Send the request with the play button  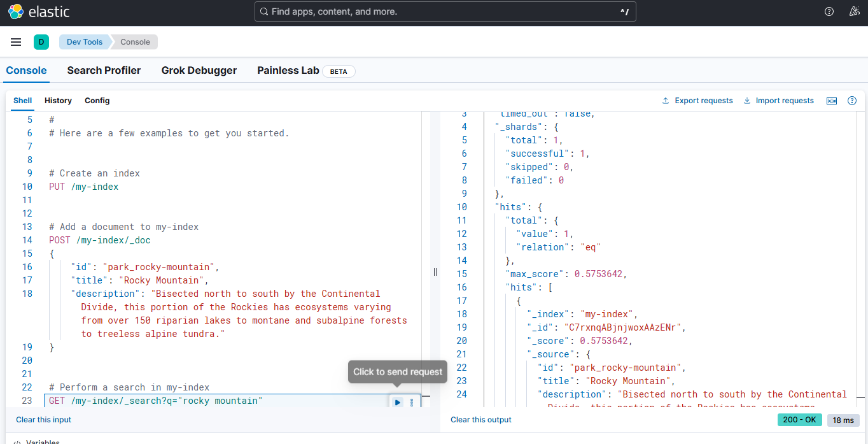coord(397,402)
